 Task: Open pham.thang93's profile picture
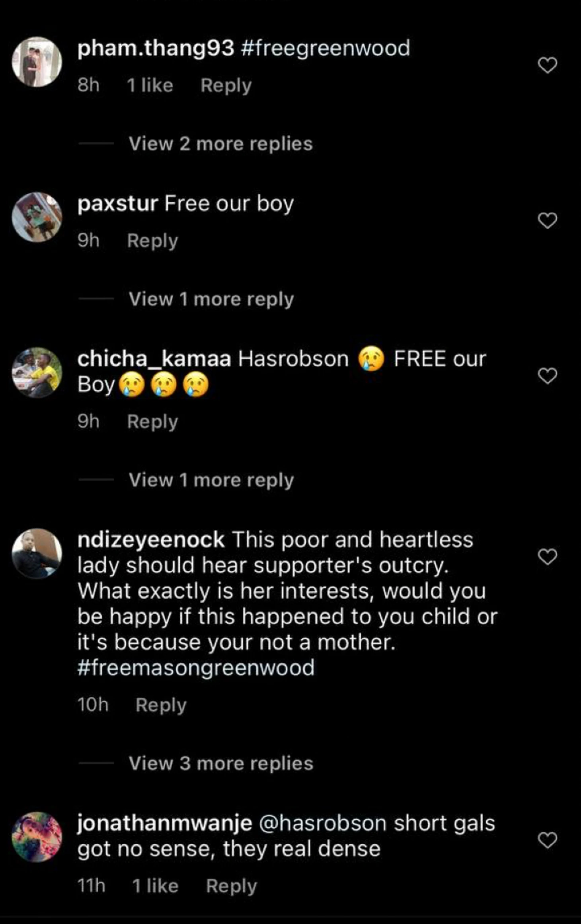pos(37,62)
